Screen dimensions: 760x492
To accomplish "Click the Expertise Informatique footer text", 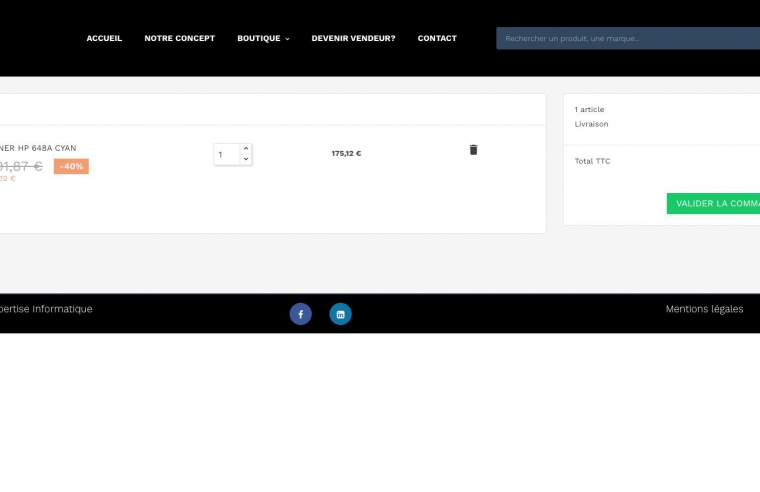I will click(45, 309).
